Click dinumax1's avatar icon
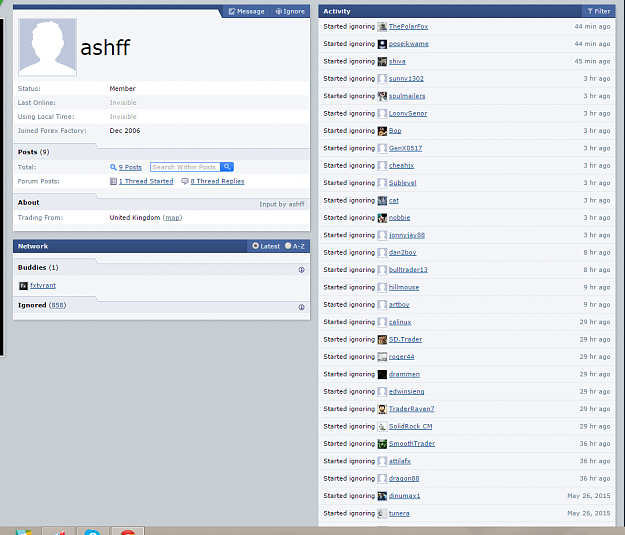The height and width of the screenshot is (535, 625). click(x=382, y=496)
